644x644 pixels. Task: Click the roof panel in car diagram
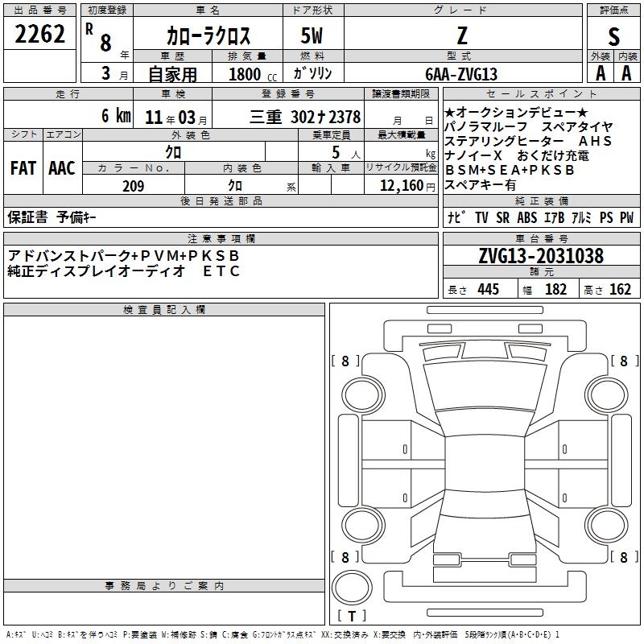(485, 464)
